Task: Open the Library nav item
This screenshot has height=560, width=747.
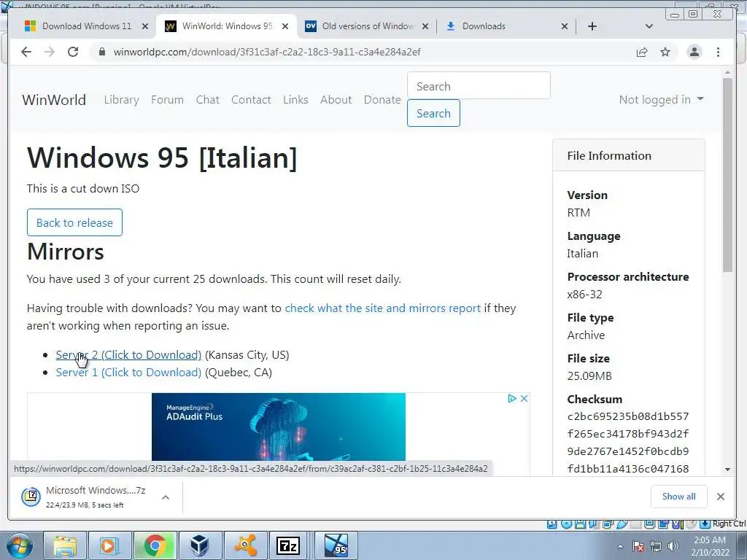Action: (x=122, y=99)
